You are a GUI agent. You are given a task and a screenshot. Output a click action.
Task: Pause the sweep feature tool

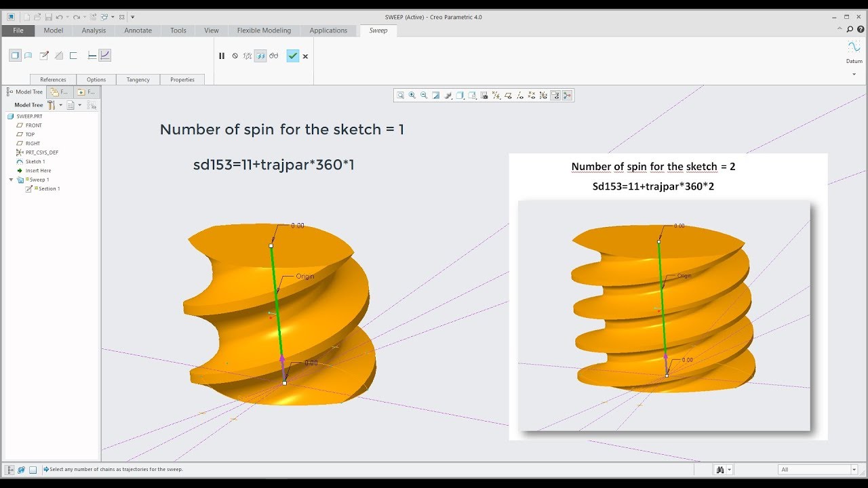click(x=222, y=56)
